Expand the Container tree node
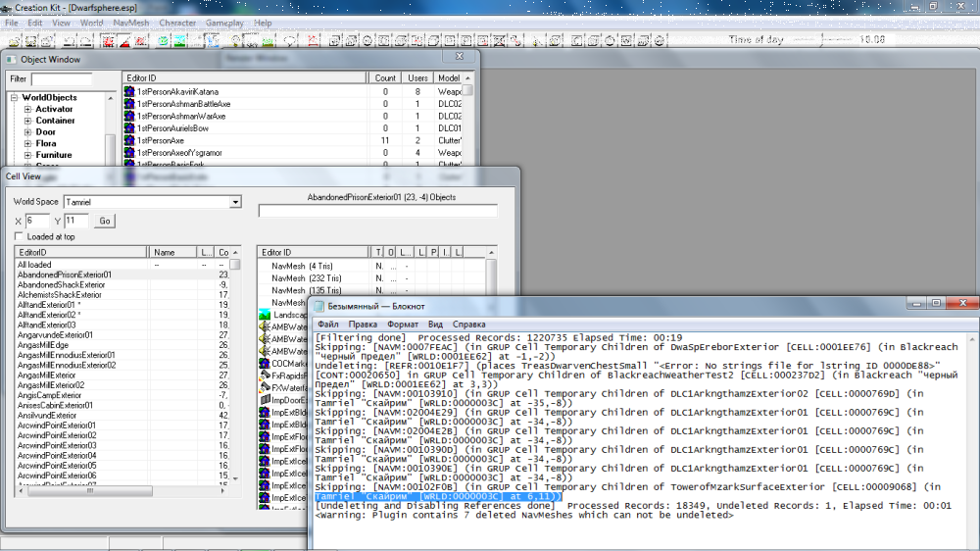Screen dimensions: 980x551 (x=27, y=121)
